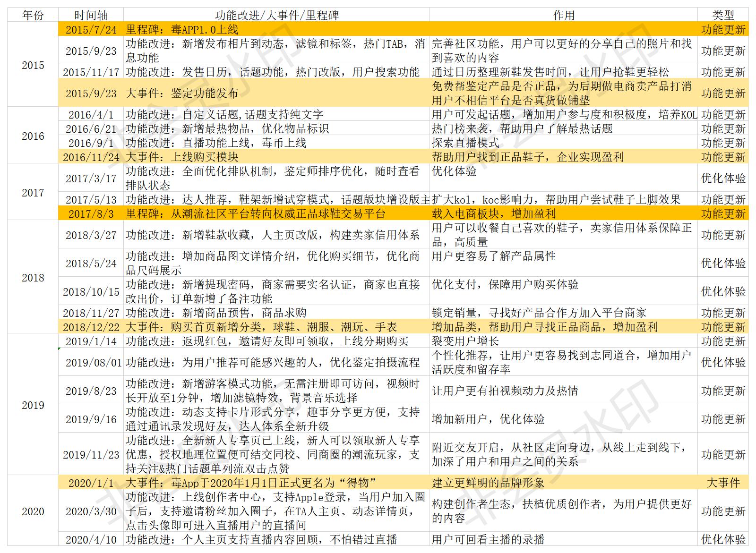Select the 作用 column header
This screenshot has height=553, width=756.
(x=564, y=15)
